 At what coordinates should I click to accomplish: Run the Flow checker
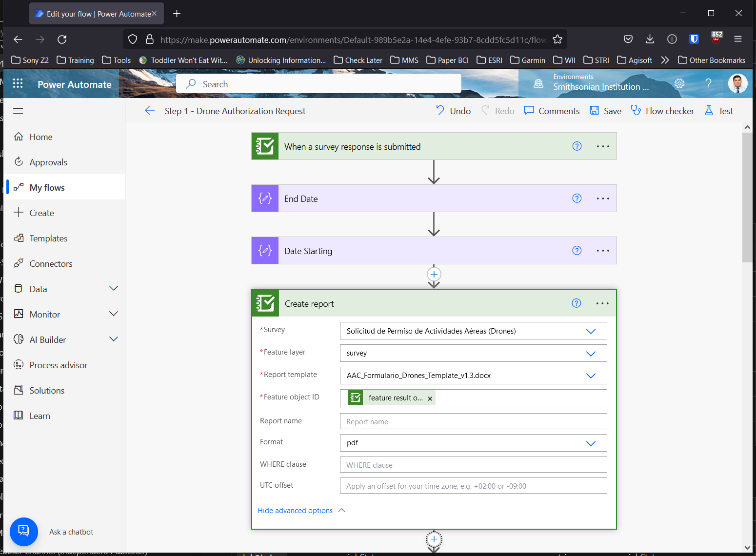point(662,111)
